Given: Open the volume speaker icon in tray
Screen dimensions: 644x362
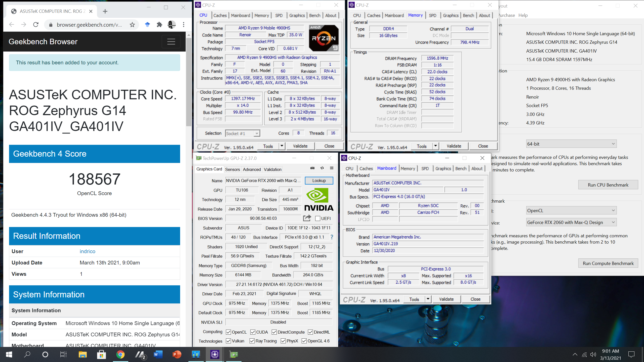Looking at the screenshot, I should (593, 354).
